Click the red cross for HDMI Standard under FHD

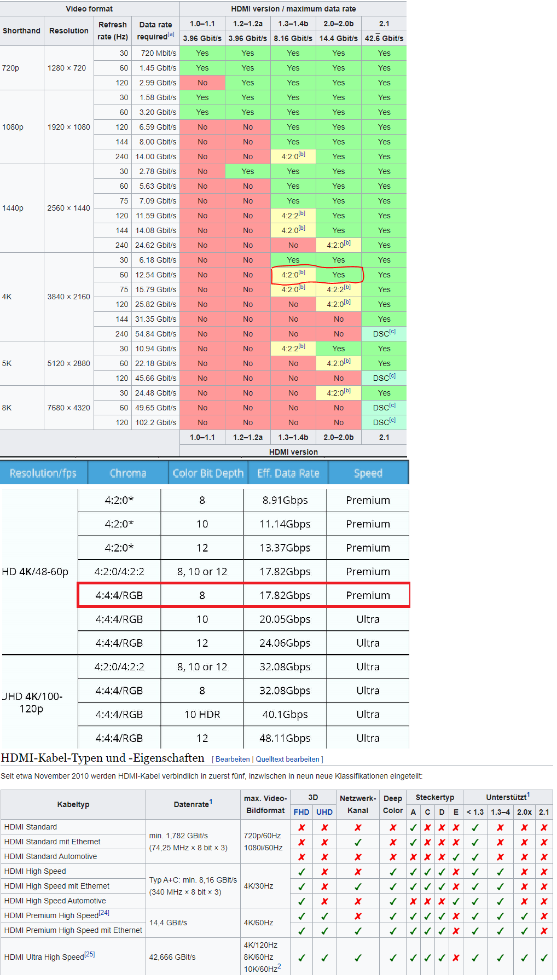[301, 827]
